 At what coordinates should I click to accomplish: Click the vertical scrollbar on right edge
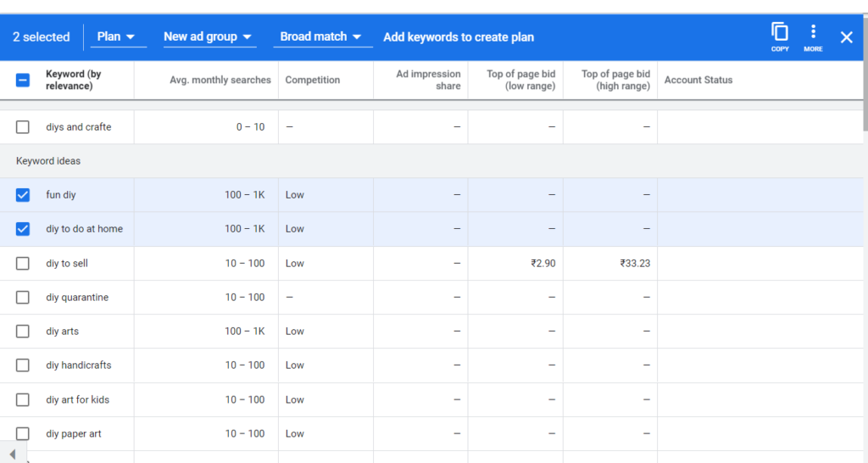click(865, 72)
